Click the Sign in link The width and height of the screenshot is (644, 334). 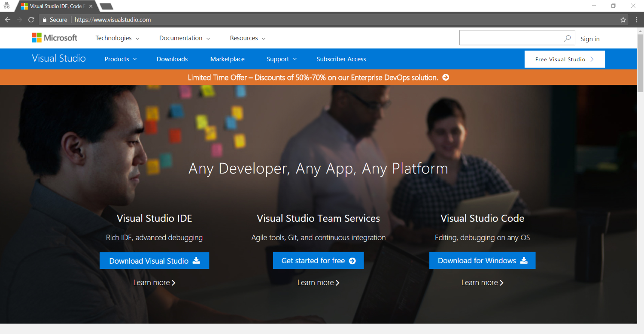click(590, 39)
